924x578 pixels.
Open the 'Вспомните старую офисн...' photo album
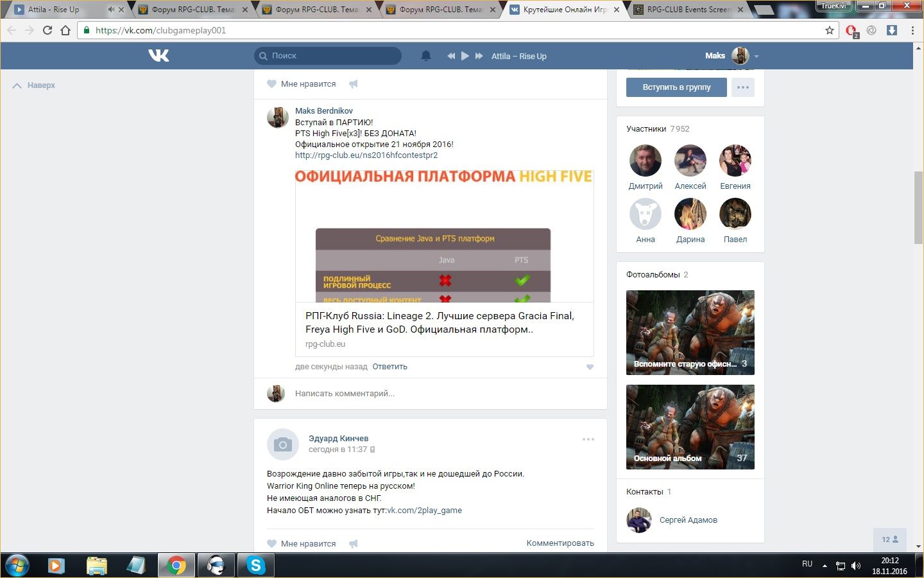click(x=690, y=333)
